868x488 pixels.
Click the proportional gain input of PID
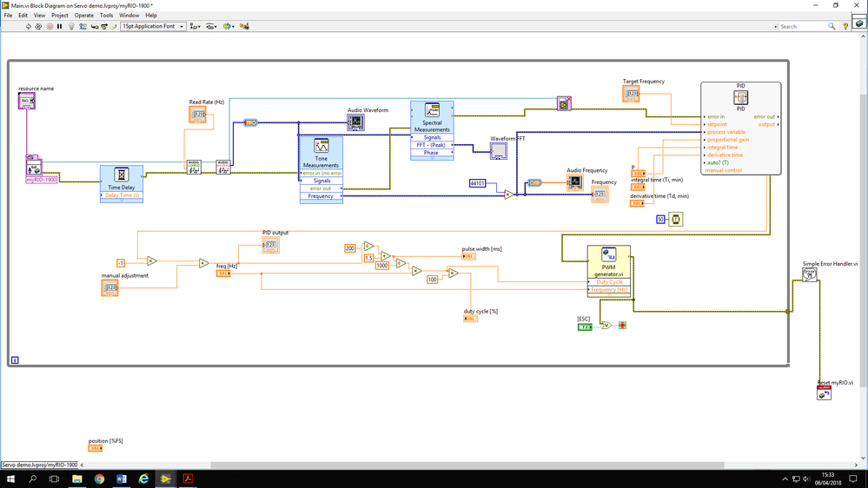[x=727, y=140]
